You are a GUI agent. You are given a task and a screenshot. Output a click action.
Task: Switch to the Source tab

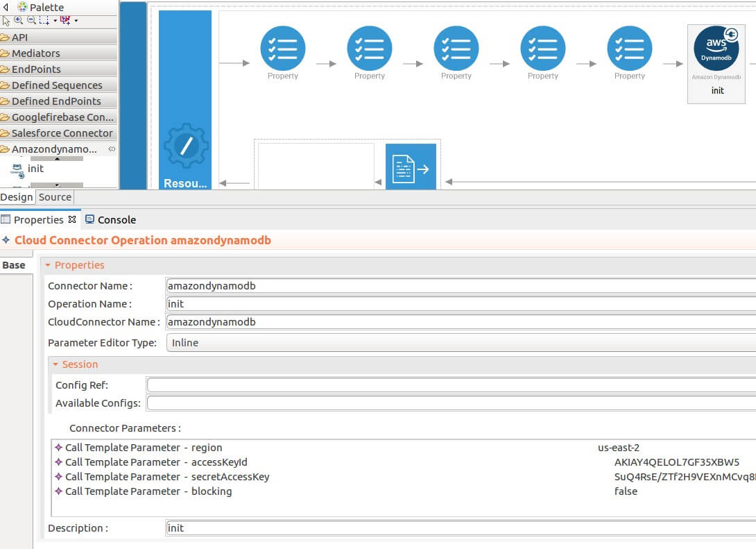pyautogui.click(x=55, y=196)
